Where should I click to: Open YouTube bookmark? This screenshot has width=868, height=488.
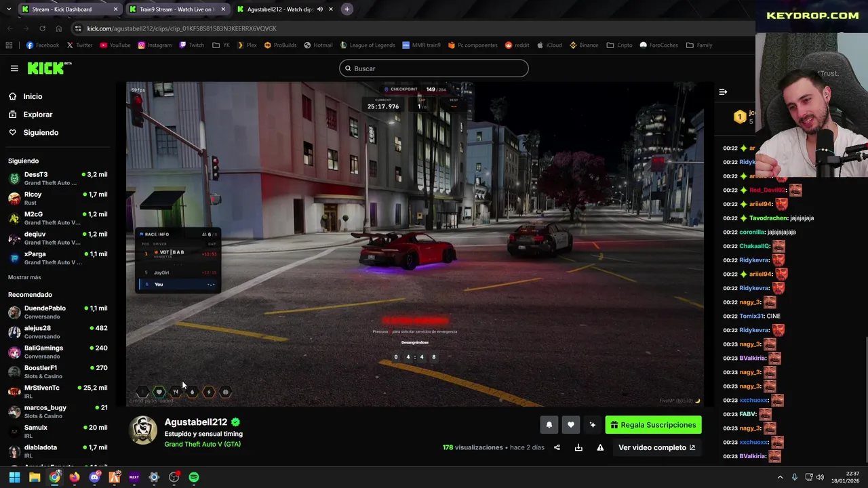115,45
